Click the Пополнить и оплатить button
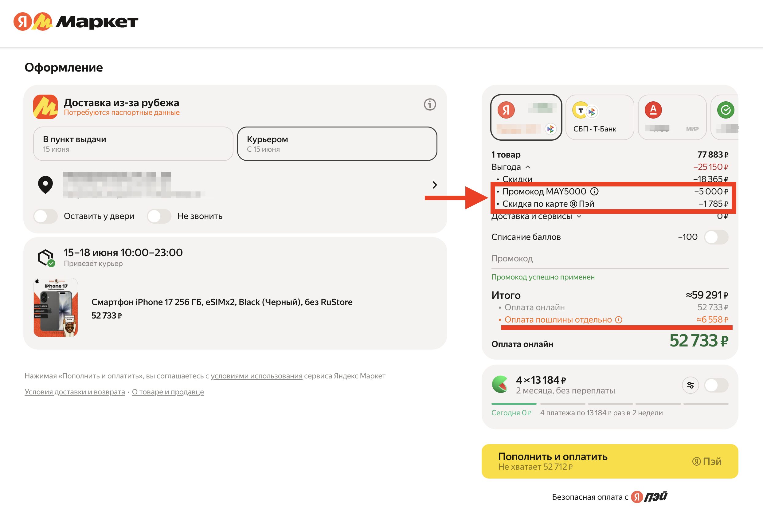This screenshot has height=532, width=763. (x=609, y=461)
